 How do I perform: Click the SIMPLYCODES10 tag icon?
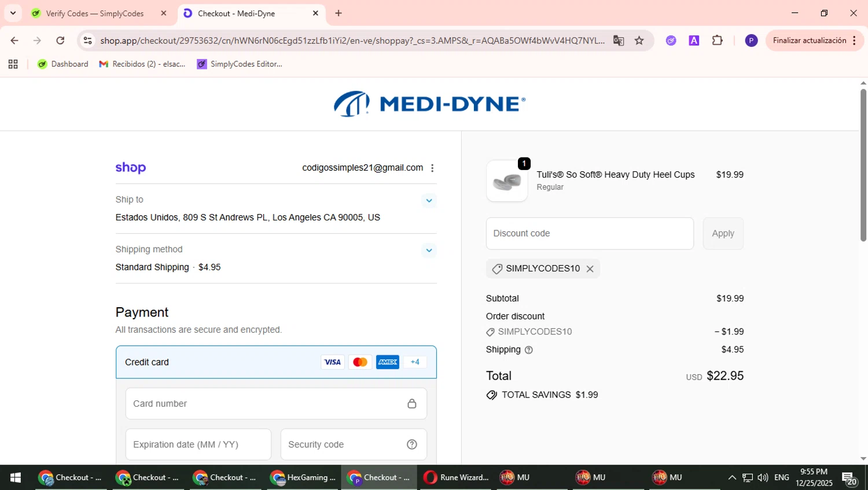[x=497, y=269]
